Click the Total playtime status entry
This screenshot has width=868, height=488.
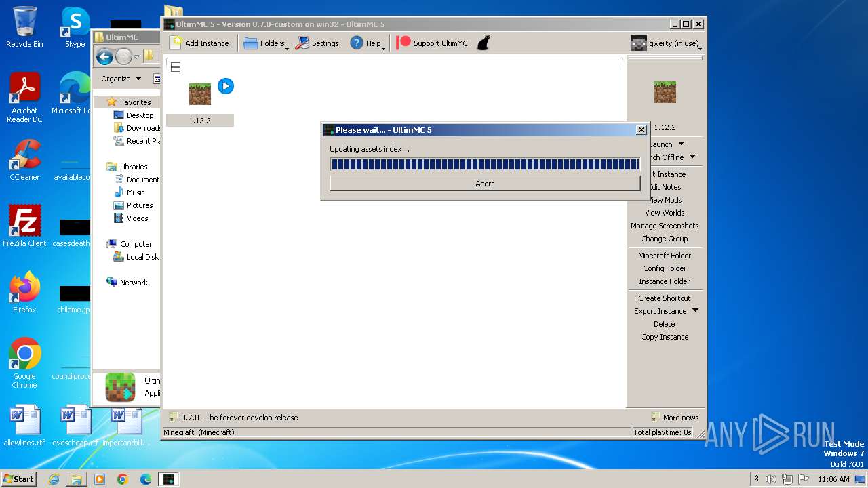663,432
